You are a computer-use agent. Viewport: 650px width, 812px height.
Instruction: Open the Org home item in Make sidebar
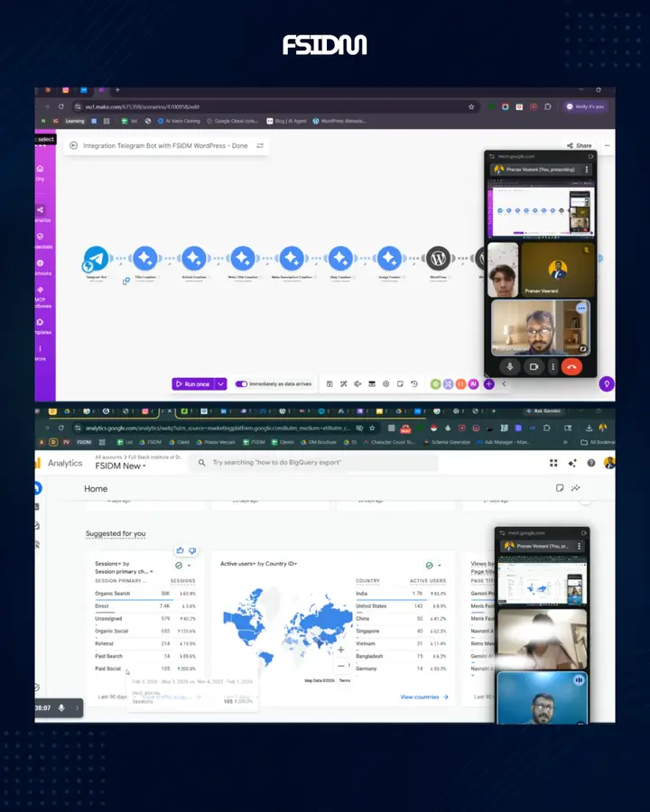40,173
